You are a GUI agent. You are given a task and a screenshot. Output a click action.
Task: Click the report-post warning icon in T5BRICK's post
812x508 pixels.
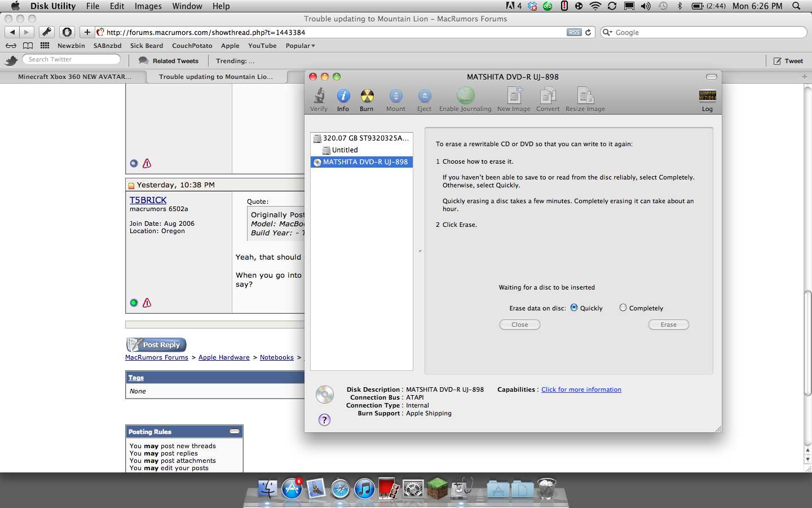147,303
